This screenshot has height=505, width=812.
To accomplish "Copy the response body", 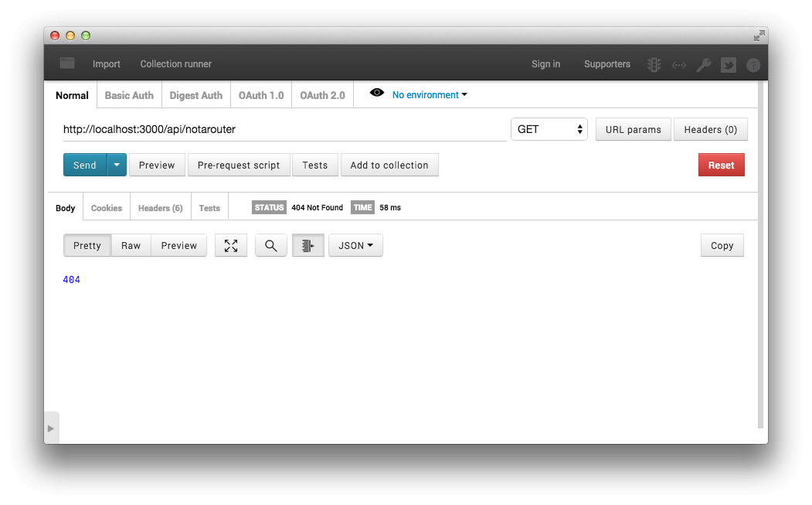I will point(722,245).
